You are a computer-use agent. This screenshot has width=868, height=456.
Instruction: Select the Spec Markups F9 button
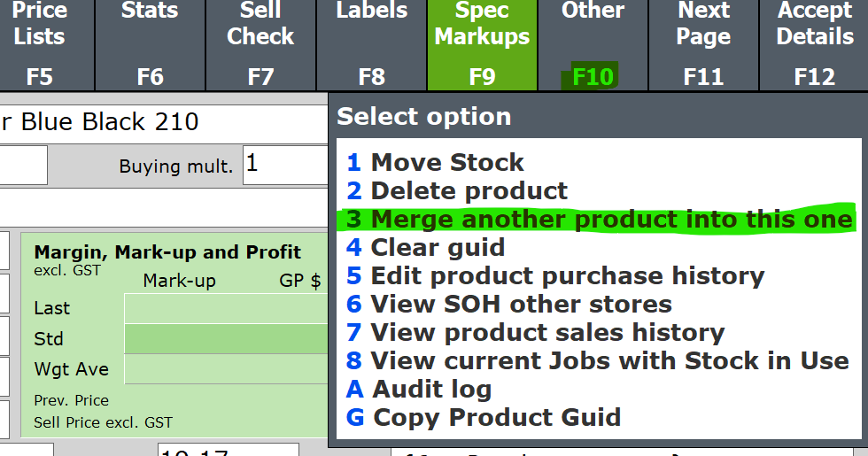482,44
